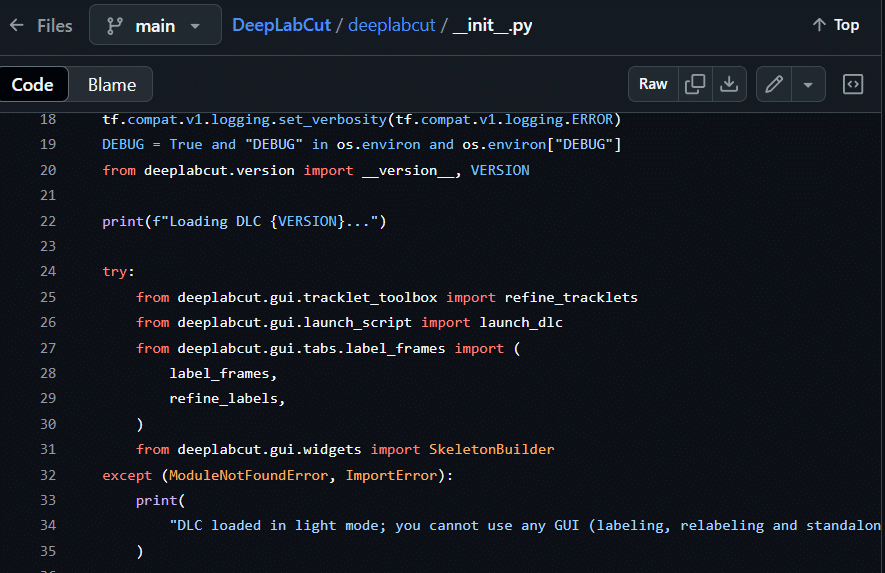Select line number 31
The height and width of the screenshot is (573, 885).
[x=48, y=449]
